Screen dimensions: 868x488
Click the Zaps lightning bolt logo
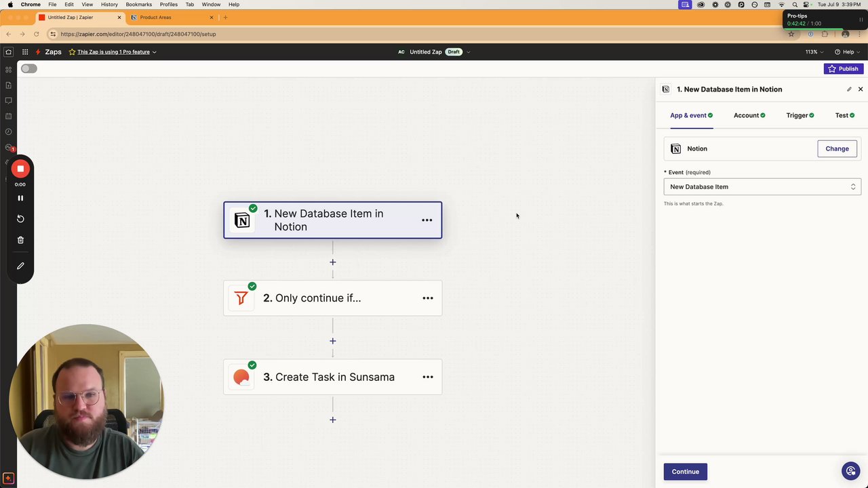coord(38,52)
